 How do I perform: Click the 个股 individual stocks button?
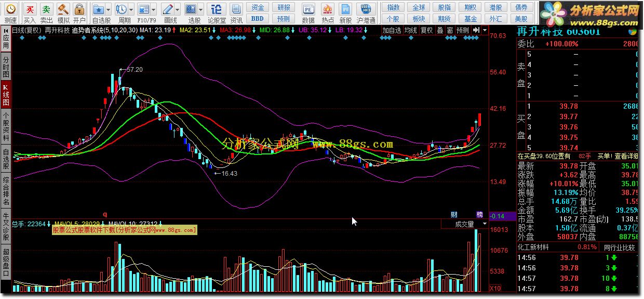pyautogui.click(x=394, y=19)
